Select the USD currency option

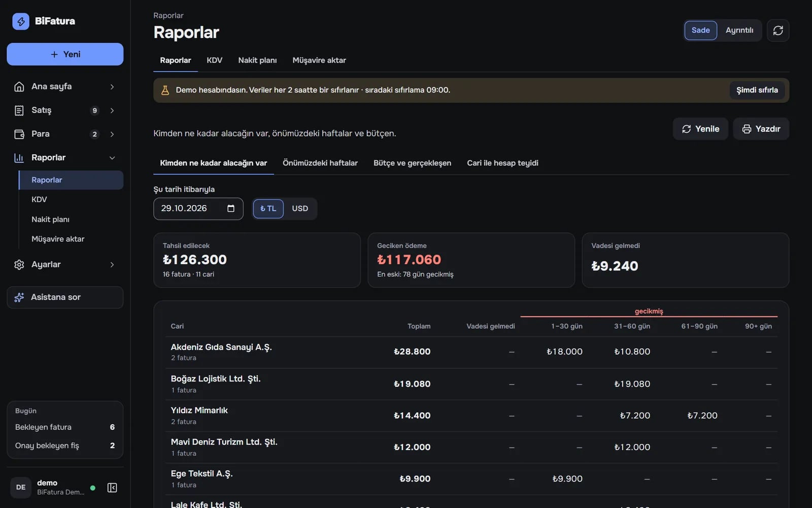(300, 209)
